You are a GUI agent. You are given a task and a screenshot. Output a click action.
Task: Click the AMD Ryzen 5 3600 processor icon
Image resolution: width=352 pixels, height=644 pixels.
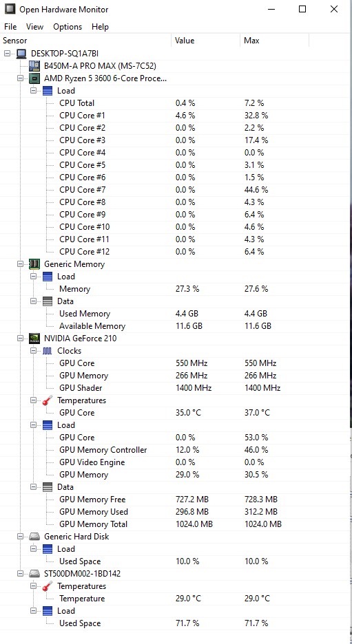34,78
